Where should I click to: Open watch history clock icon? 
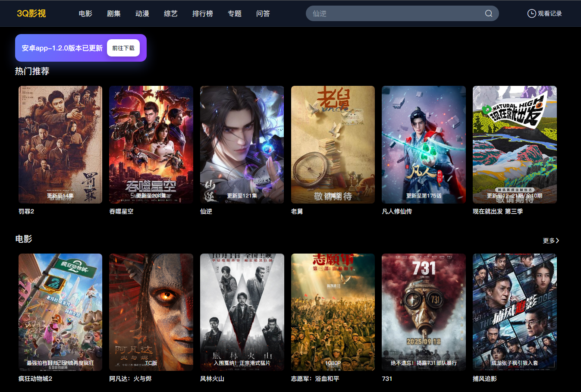(x=531, y=13)
